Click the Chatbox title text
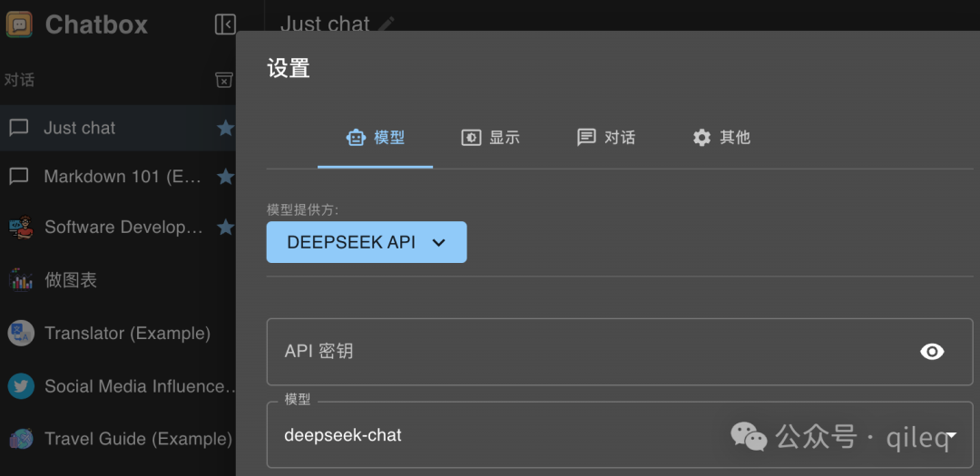Screen dimensions: 980x476 (96, 25)
